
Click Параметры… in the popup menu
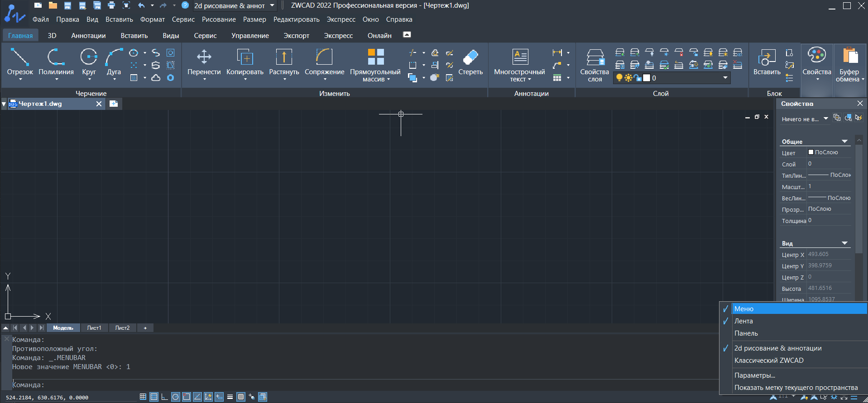(754, 375)
